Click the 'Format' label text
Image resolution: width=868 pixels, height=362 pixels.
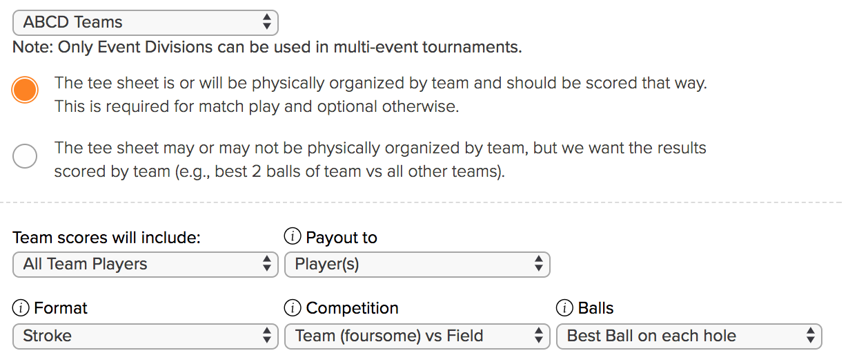point(61,308)
